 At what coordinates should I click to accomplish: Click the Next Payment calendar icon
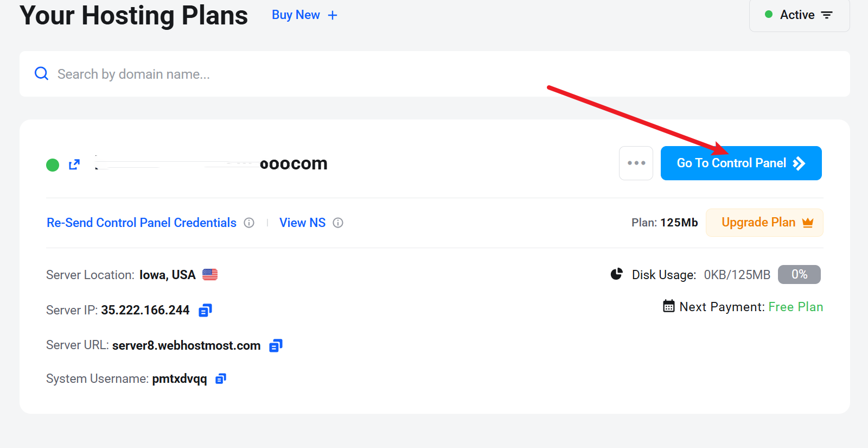(x=669, y=306)
